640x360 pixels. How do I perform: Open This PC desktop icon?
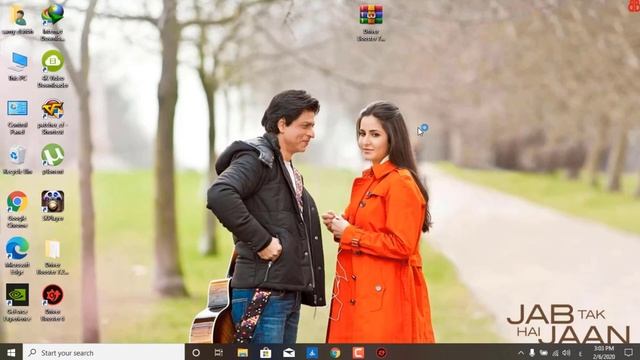tap(18, 62)
